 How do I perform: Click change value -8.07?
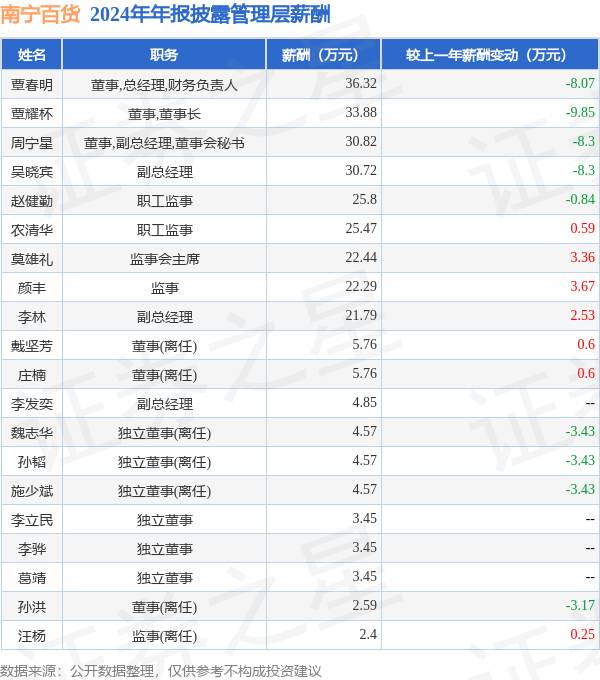(580, 83)
